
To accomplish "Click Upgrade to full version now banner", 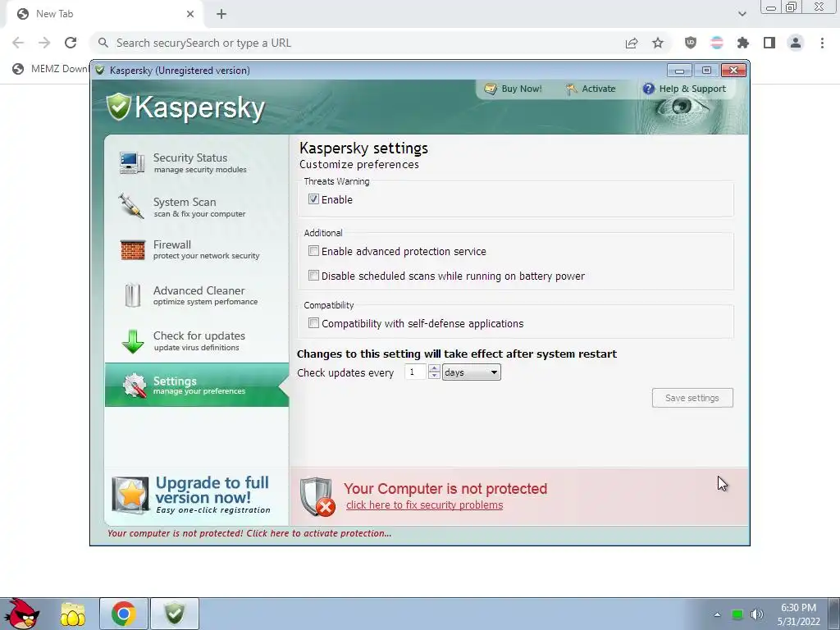I will coord(196,495).
